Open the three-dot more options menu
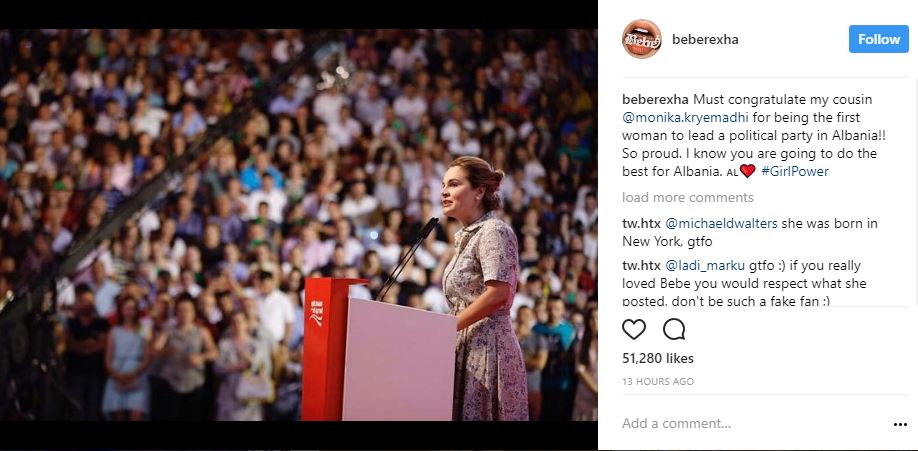 pyautogui.click(x=900, y=425)
